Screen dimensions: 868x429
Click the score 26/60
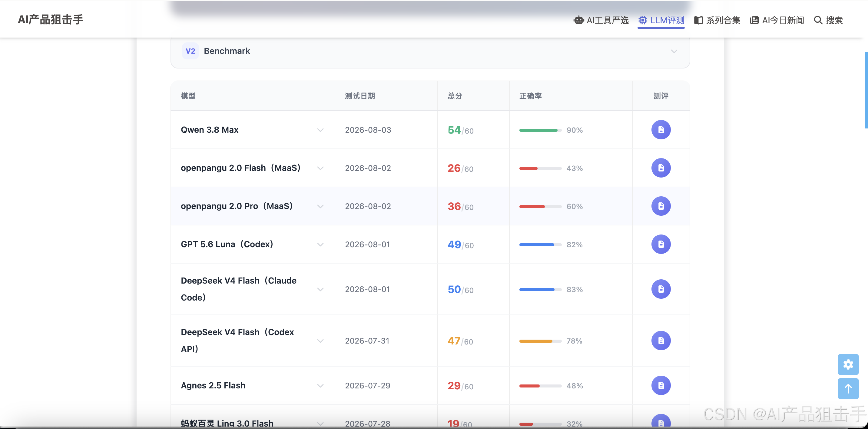[461, 168]
